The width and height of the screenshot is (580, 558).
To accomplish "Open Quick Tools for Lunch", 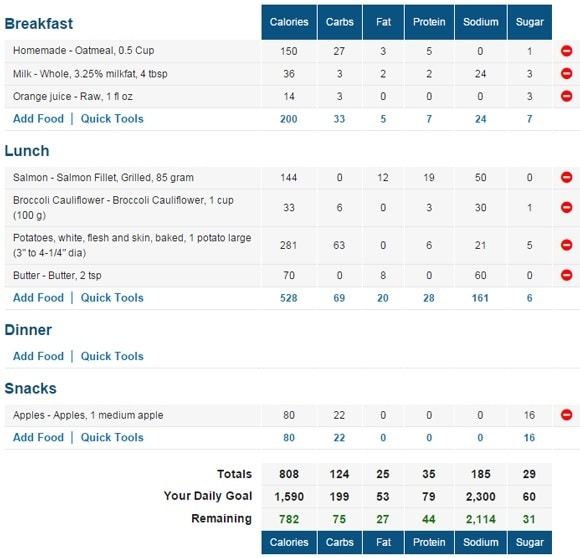I will click(112, 298).
